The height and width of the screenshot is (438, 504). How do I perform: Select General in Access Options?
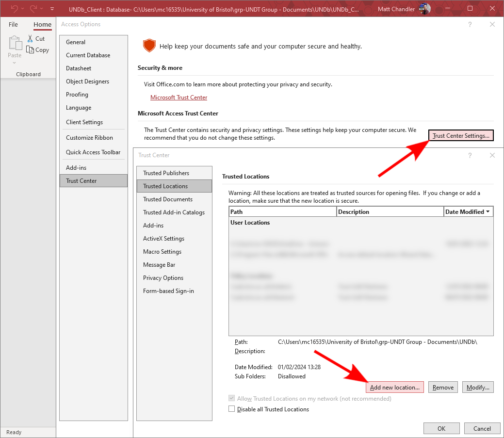click(94, 42)
